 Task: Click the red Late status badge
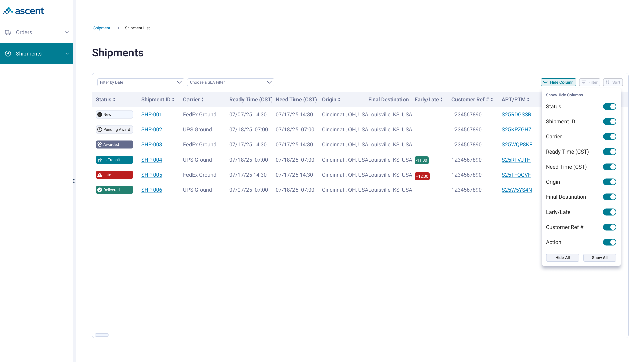coord(114,175)
